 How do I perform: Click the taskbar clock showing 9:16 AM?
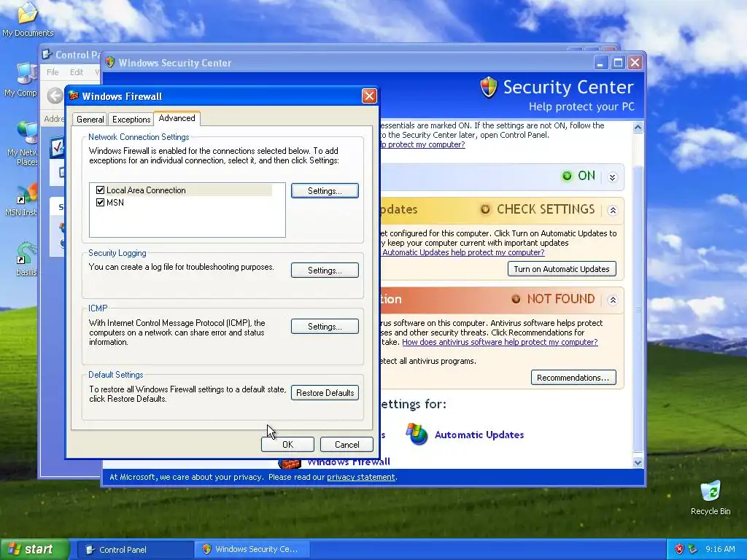tap(720, 549)
